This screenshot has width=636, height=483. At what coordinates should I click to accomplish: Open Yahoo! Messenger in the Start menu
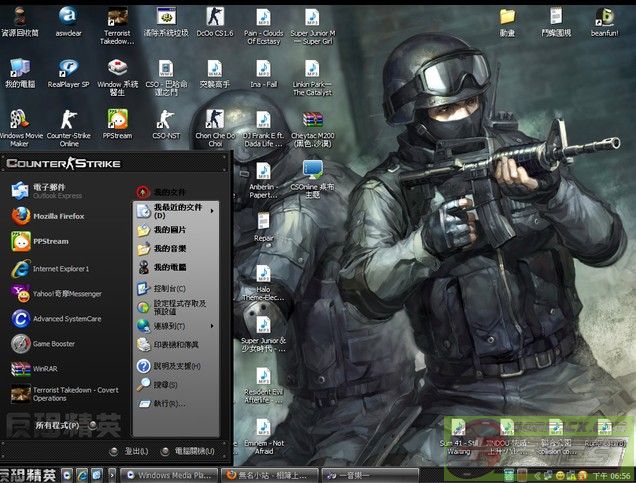coord(60,293)
